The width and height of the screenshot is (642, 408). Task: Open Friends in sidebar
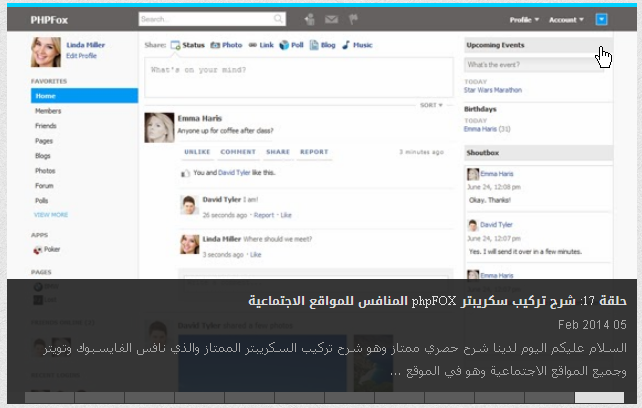point(46,126)
